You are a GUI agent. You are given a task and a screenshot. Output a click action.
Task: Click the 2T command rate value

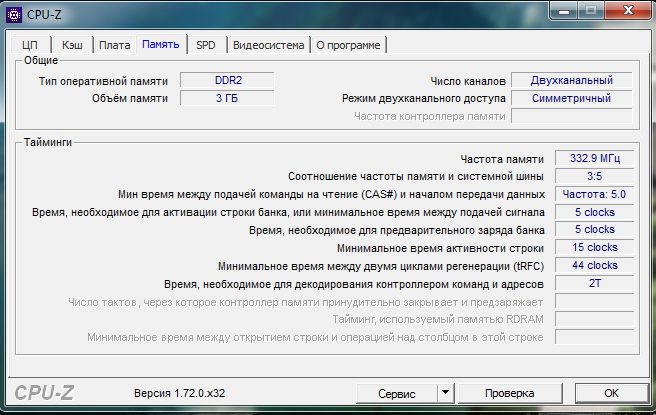click(594, 283)
